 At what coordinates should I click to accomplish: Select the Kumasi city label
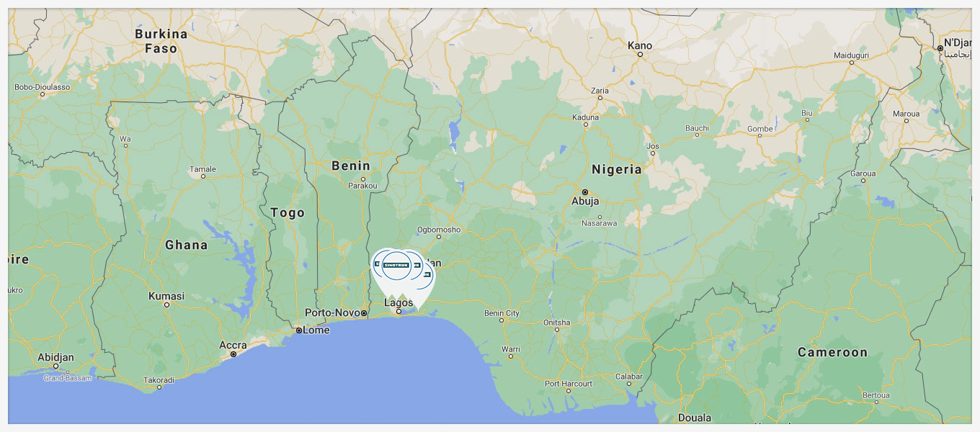click(166, 296)
